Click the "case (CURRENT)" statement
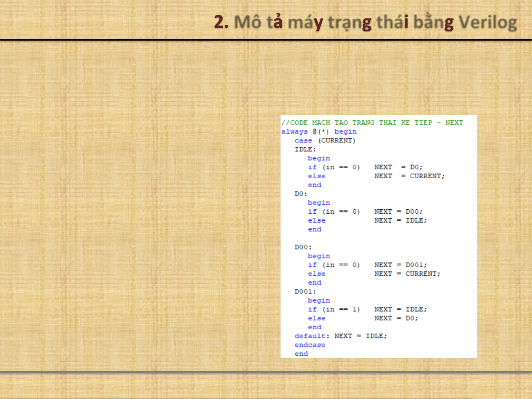This screenshot has width=532, height=399. coord(325,141)
